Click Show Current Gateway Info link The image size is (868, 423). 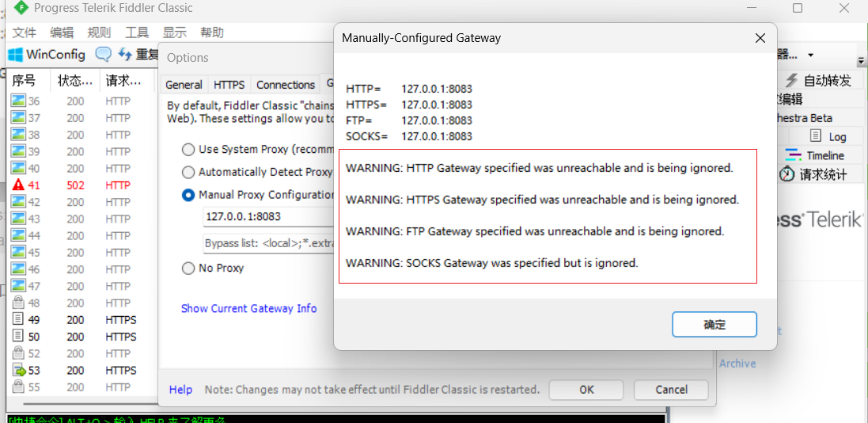pyautogui.click(x=249, y=308)
